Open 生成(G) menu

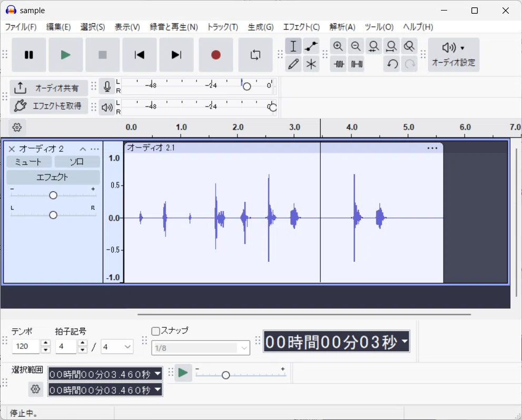(x=260, y=27)
